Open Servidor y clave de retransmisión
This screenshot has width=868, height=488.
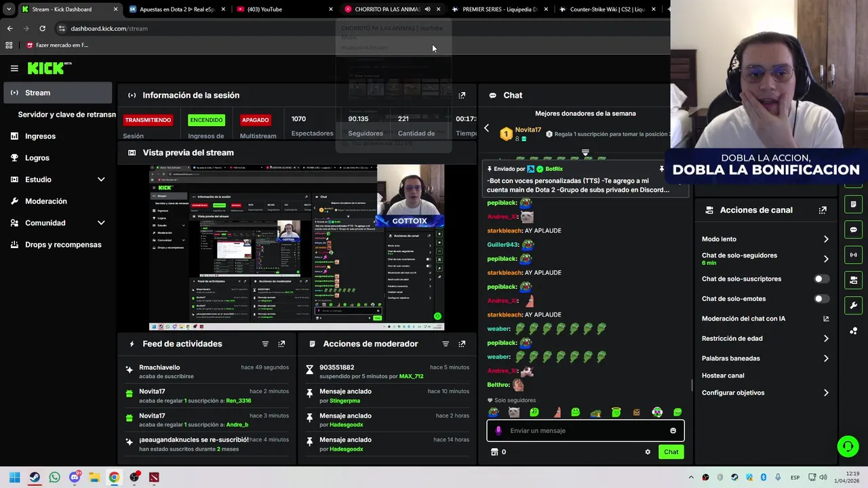(x=66, y=115)
